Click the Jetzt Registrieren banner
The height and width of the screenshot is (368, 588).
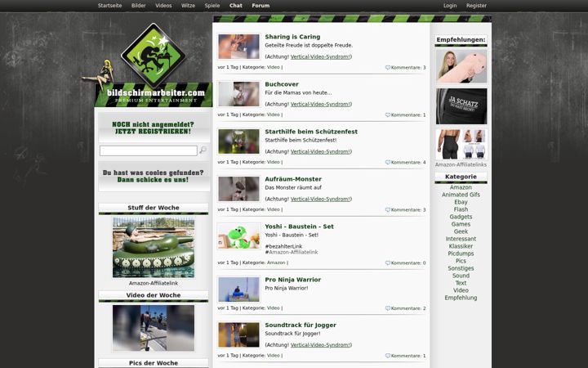point(153,128)
